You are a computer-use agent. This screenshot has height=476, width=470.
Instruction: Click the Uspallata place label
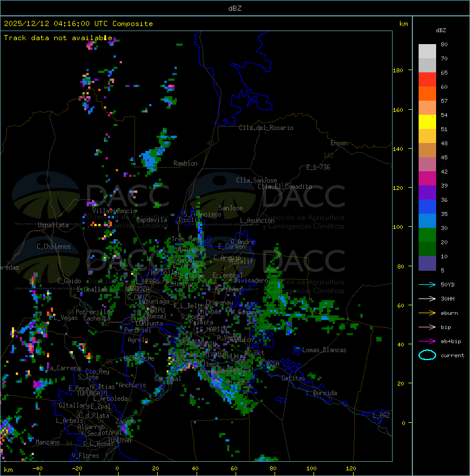tap(54, 225)
